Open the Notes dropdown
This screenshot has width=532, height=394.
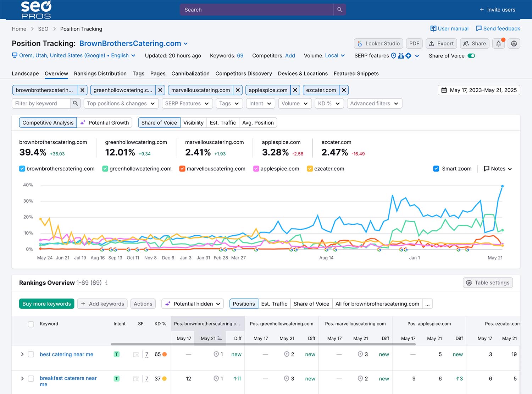498,169
